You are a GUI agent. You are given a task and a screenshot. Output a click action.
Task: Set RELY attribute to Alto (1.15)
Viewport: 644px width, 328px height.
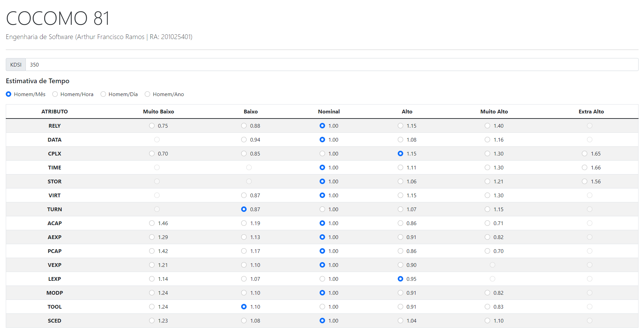tap(400, 126)
